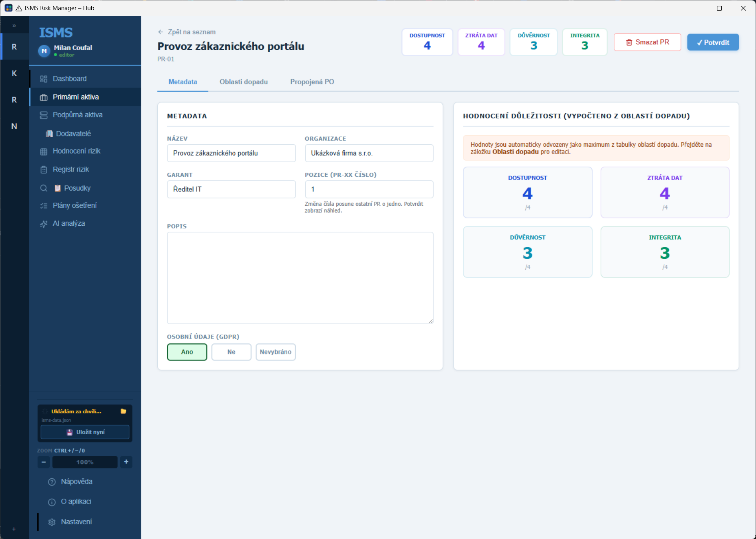Click the Název input field

(231, 153)
